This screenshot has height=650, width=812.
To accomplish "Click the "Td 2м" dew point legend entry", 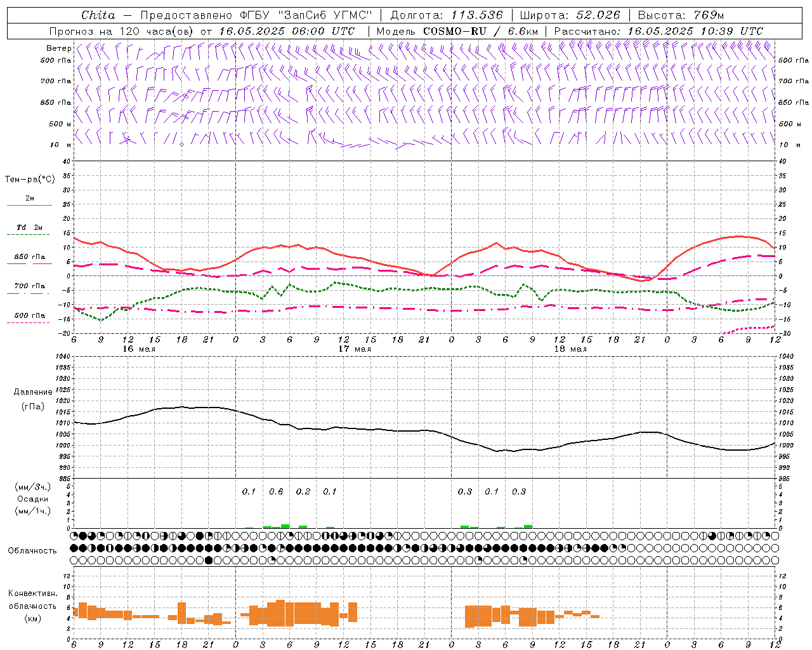I will (x=29, y=227).
